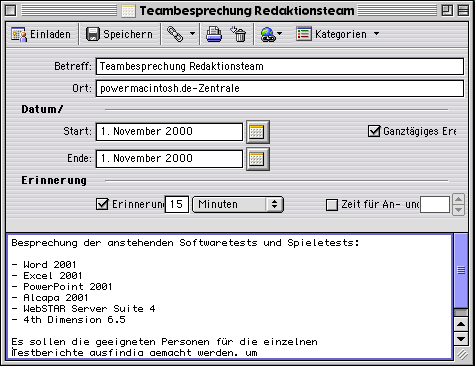Click the title bar document icon

128,11
